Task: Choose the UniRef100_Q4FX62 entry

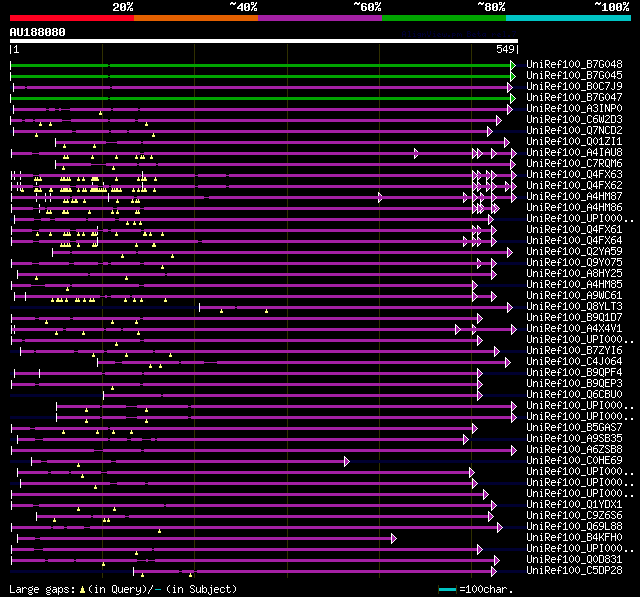Action: click(x=574, y=186)
